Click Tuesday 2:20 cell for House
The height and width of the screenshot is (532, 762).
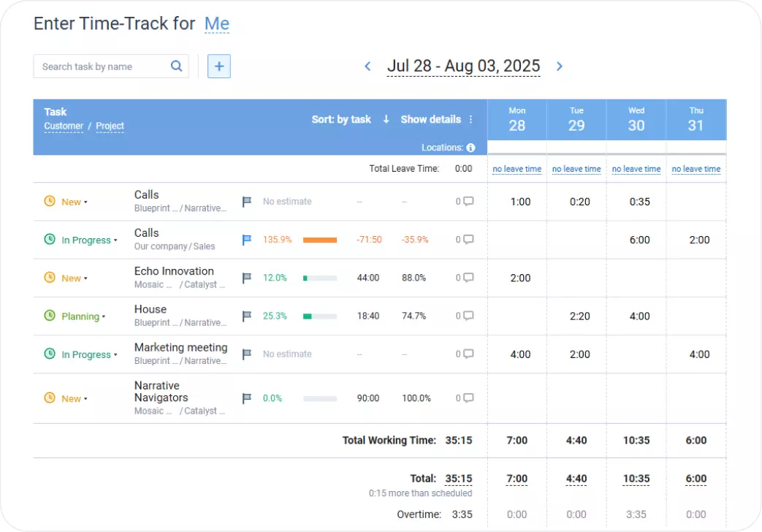[x=577, y=316]
